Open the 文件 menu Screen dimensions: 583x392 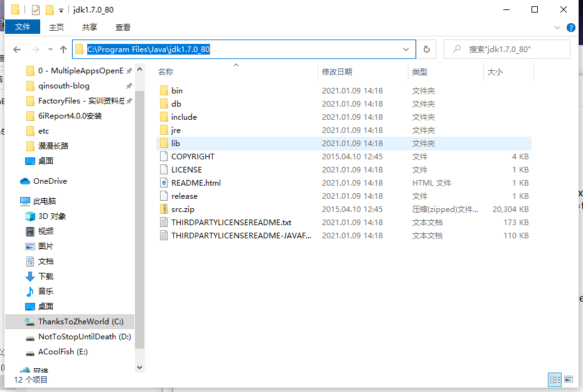click(23, 27)
